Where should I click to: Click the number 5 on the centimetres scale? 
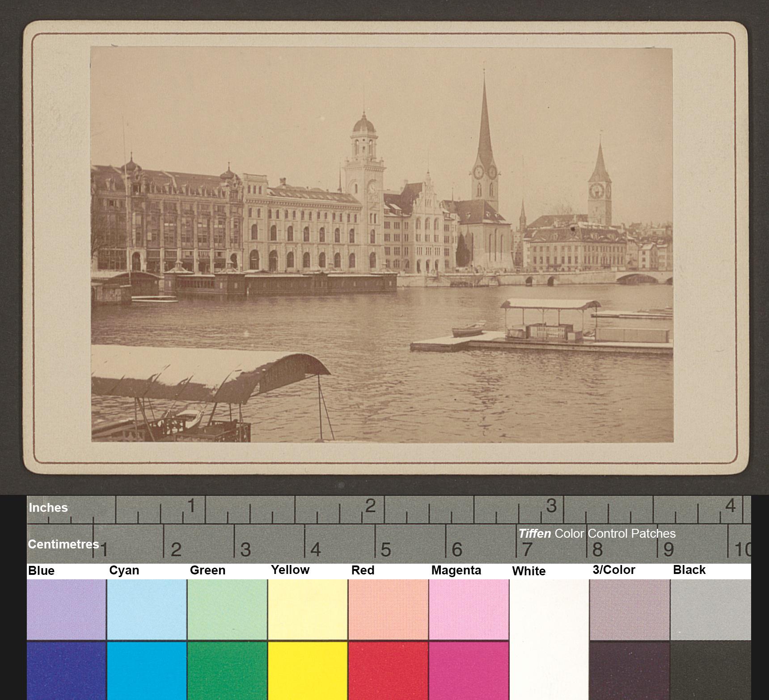(386, 550)
